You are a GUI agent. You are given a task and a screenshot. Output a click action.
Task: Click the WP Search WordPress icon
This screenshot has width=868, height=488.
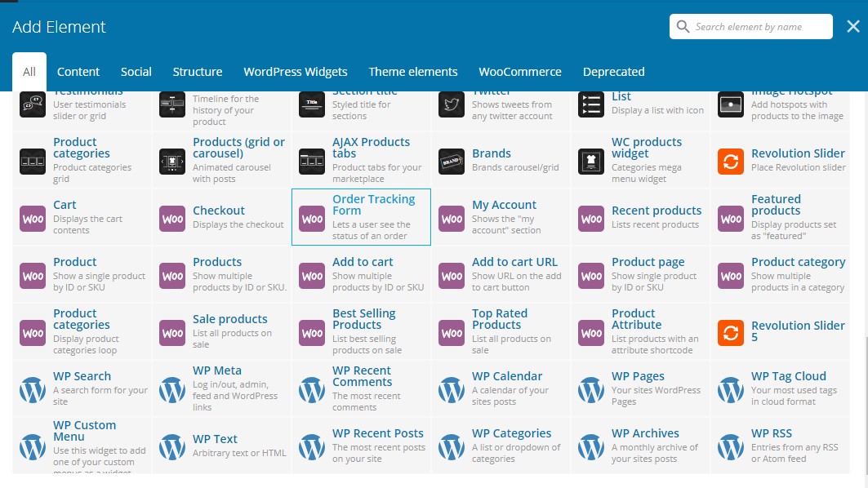click(x=33, y=390)
